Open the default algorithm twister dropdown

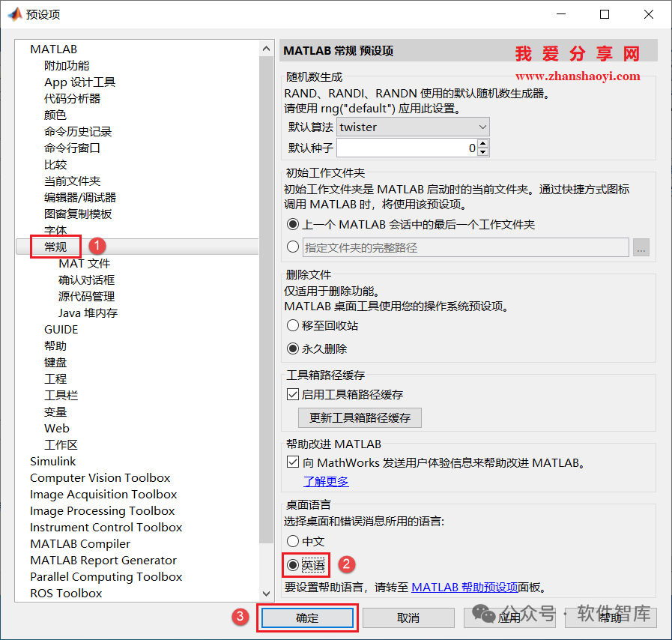click(413, 127)
